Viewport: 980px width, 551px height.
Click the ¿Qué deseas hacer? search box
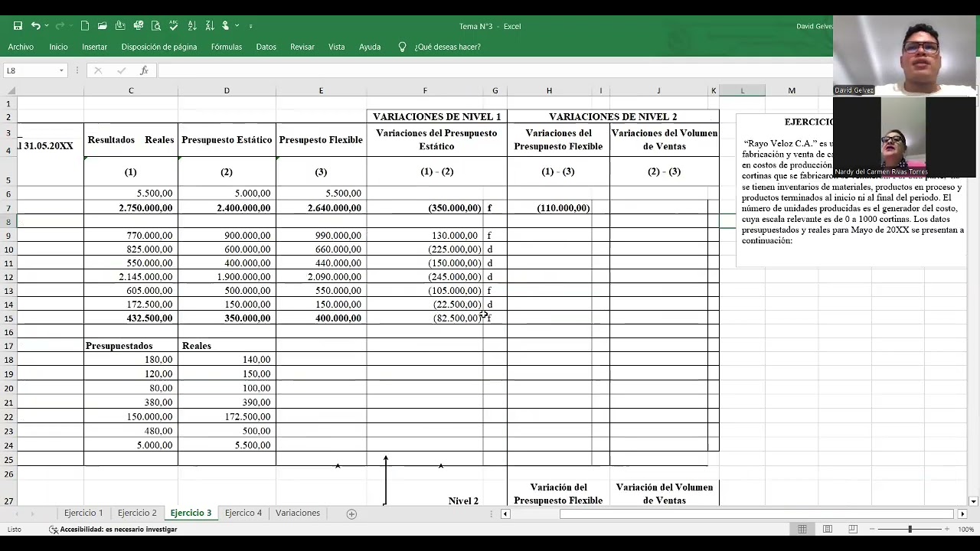[x=447, y=47]
